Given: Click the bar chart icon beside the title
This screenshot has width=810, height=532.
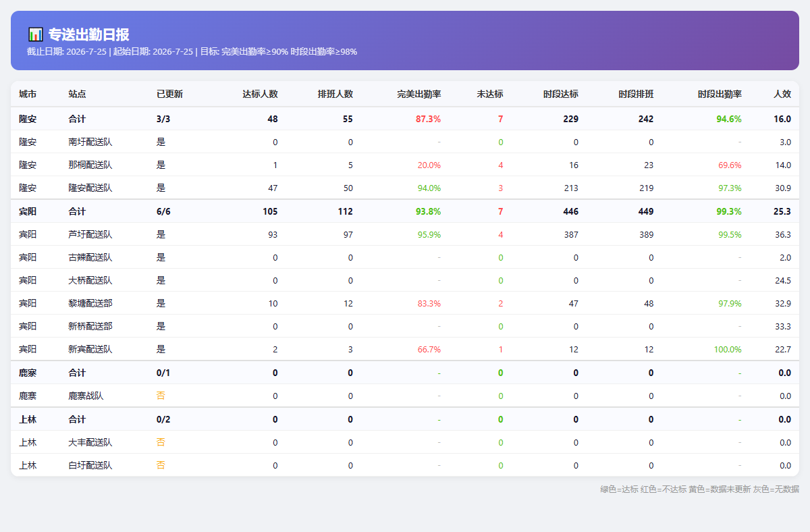Looking at the screenshot, I should click(x=36, y=34).
